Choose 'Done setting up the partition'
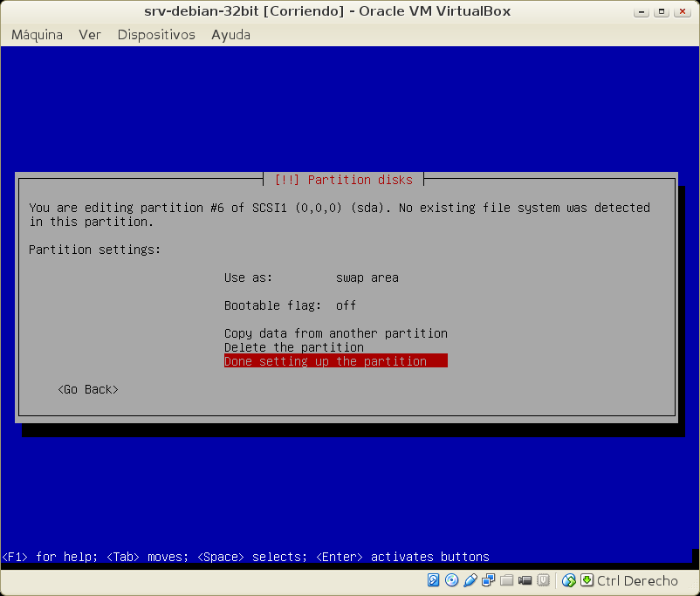This screenshot has width=700, height=596. (x=335, y=361)
